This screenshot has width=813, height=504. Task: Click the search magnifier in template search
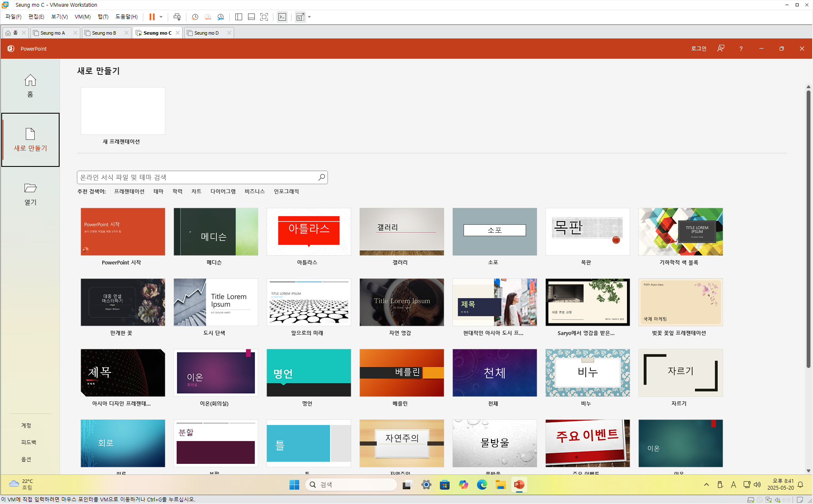(322, 177)
